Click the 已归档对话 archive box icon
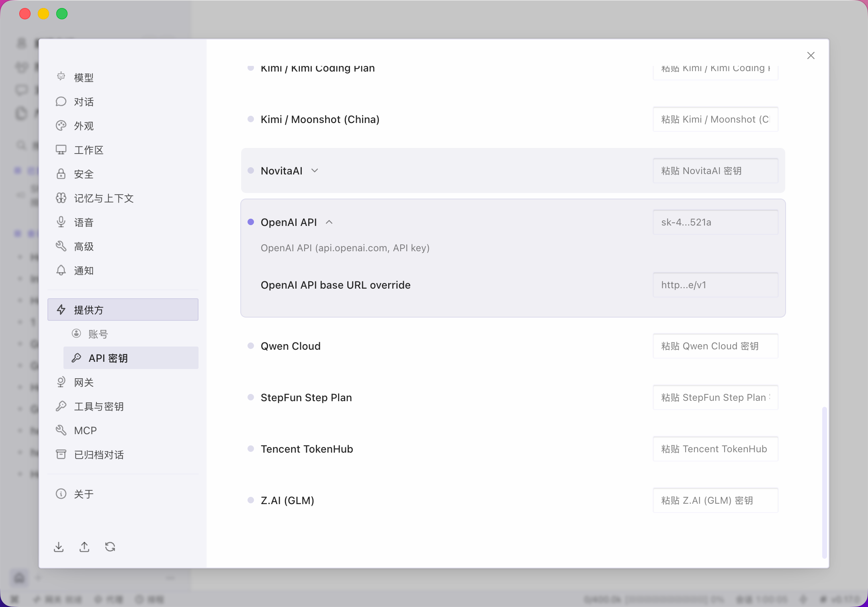868x607 pixels. pyautogui.click(x=61, y=454)
